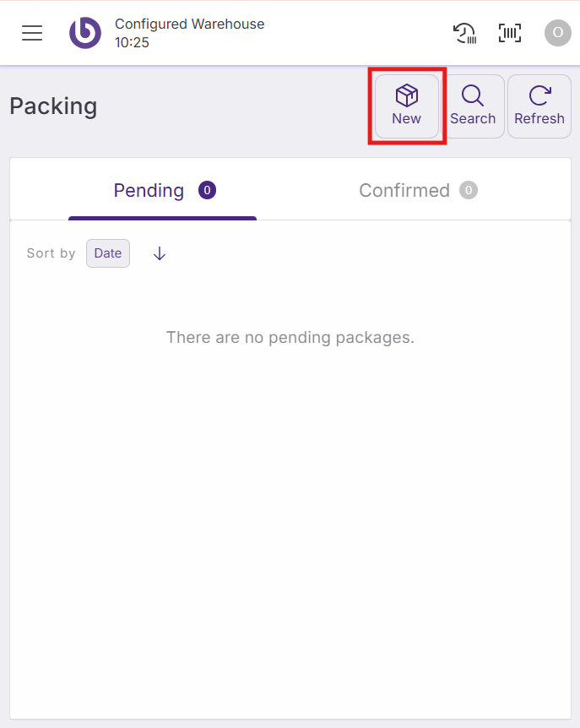The width and height of the screenshot is (580, 728).
Task: Refresh the packing list
Action: pyautogui.click(x=539, y=106)
